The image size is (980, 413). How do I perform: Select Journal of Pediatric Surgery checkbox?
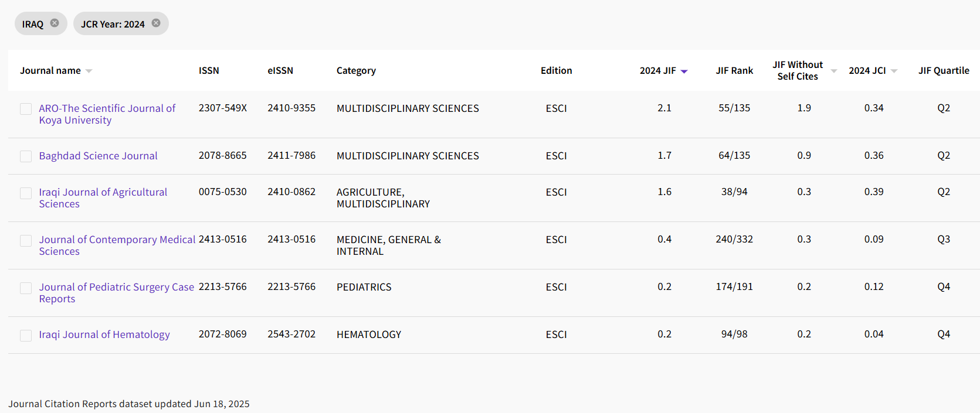(26, 288)
